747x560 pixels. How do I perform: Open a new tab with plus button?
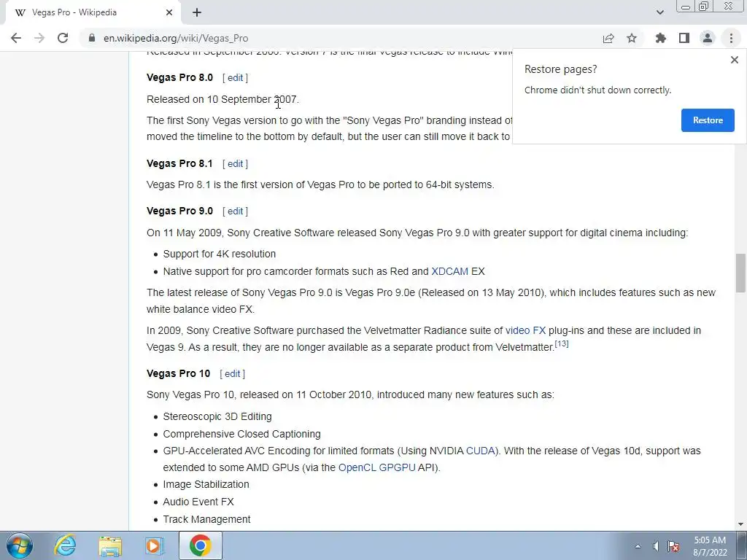(197, 12)
